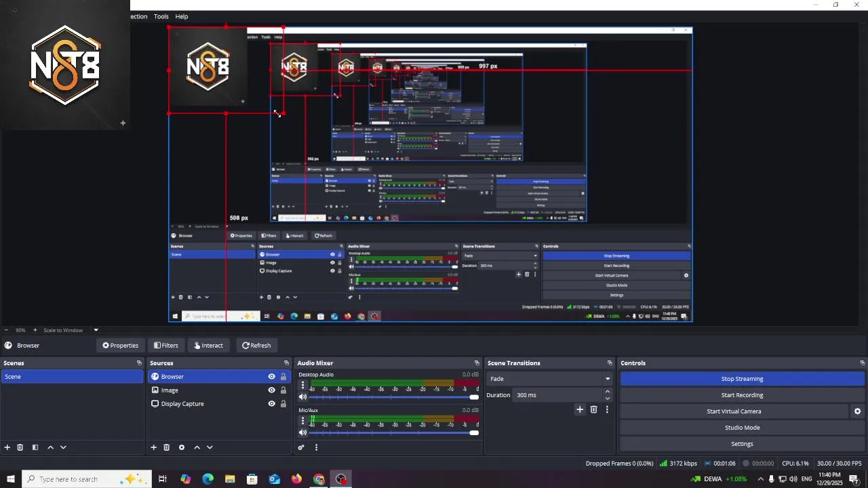Screen dimensions: 868x488
Task: Click Start Virtual Camera button
Action: [x=734, y=411]
